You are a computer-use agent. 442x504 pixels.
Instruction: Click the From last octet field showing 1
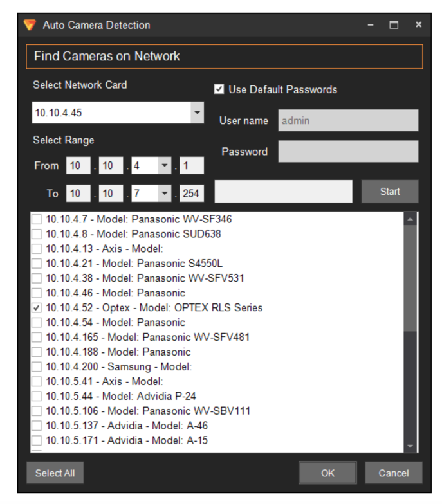click(x=192, y=166)
